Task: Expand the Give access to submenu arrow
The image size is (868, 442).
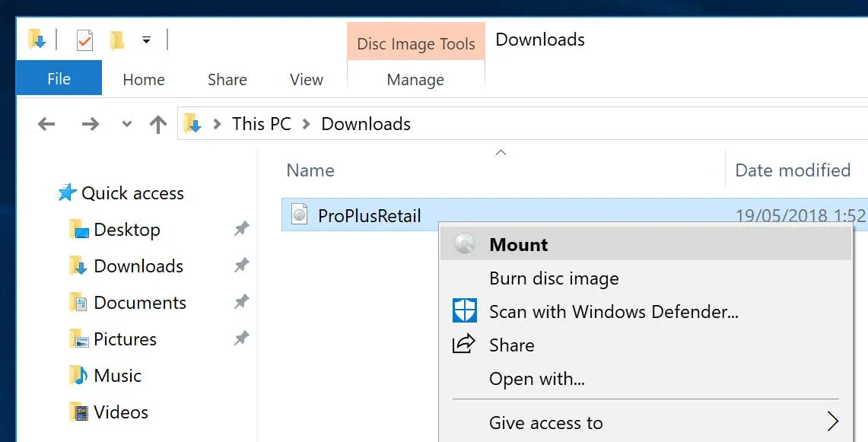Action: (832, 422)
